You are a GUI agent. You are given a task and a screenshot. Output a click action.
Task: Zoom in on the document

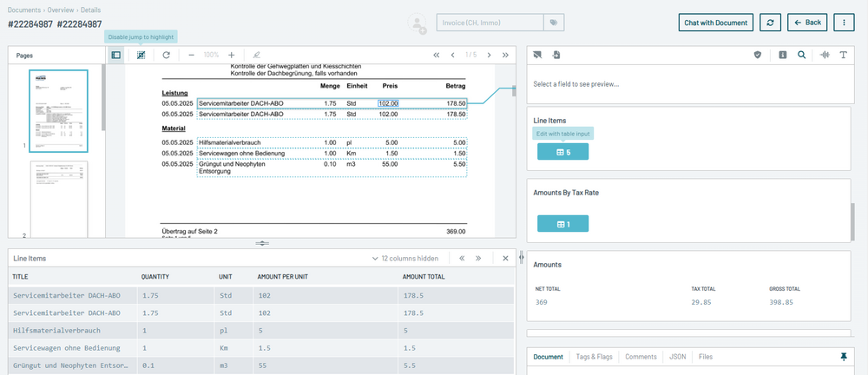point(231,55)
